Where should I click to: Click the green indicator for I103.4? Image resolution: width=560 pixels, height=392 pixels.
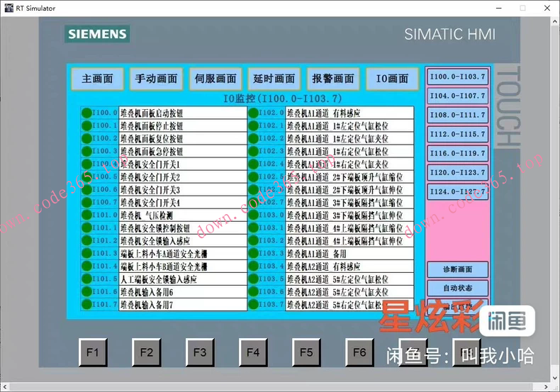pyautogui.click(x=254, y=267)
